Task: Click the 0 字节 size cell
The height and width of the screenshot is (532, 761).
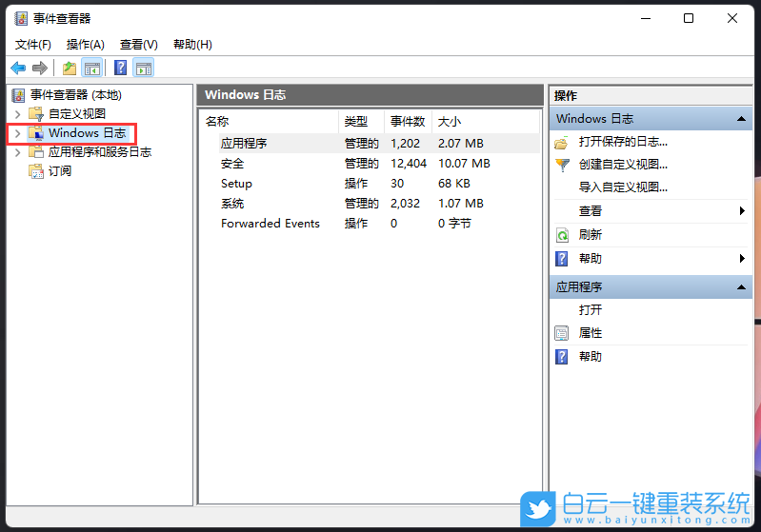Action: (x=454, y=223)
